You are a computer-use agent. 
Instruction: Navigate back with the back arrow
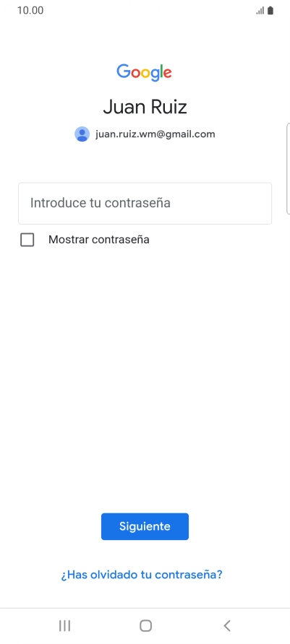coord(226,625)
